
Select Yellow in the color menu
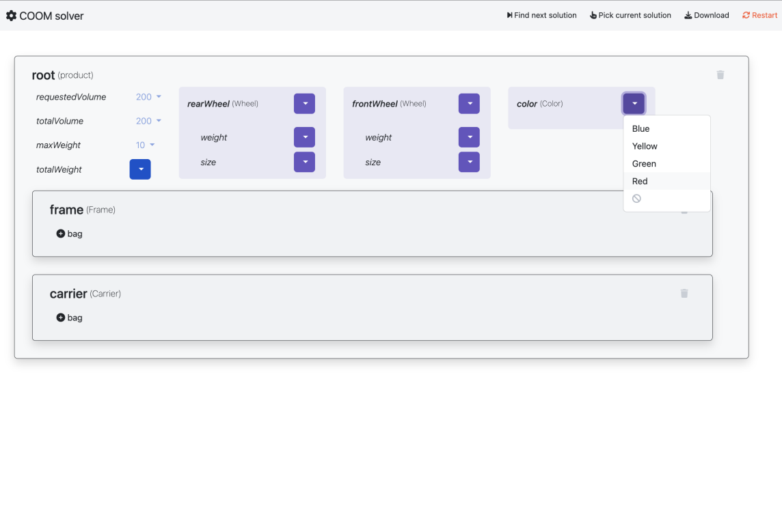[645, 146]
